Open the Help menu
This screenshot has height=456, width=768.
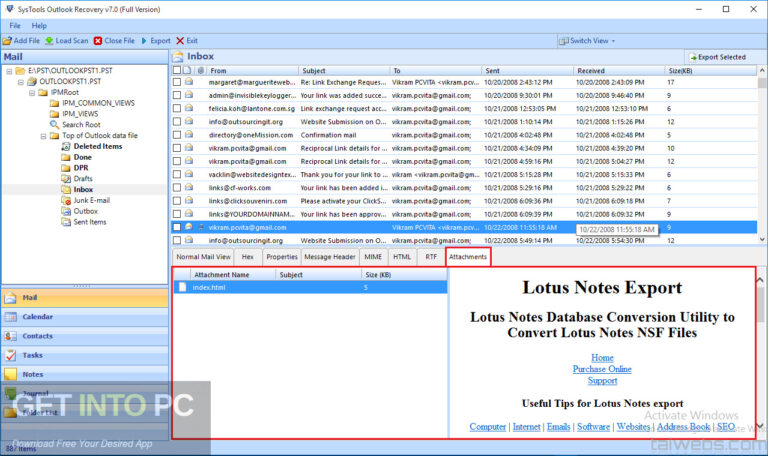click(39, 25)
